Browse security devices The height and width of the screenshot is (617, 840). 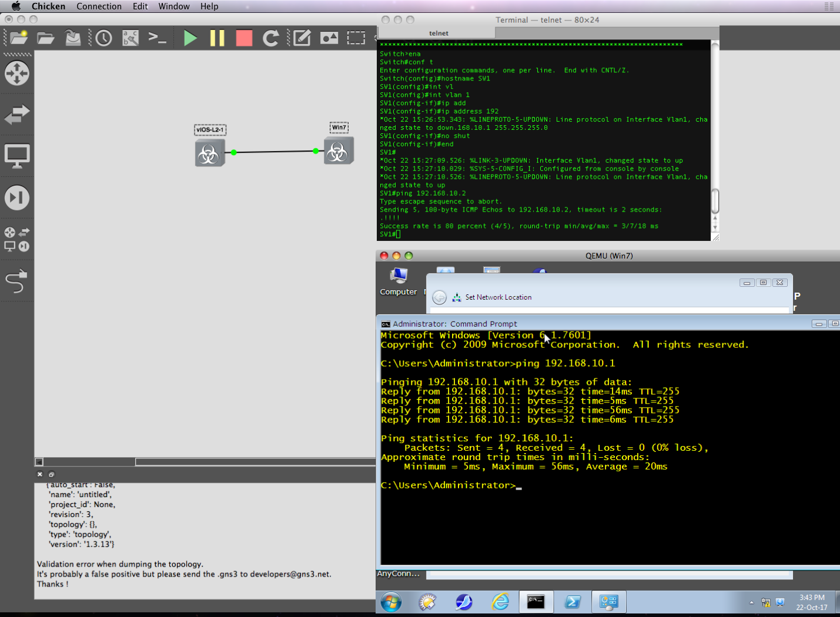pyautogui.click(x=16, y=198)
